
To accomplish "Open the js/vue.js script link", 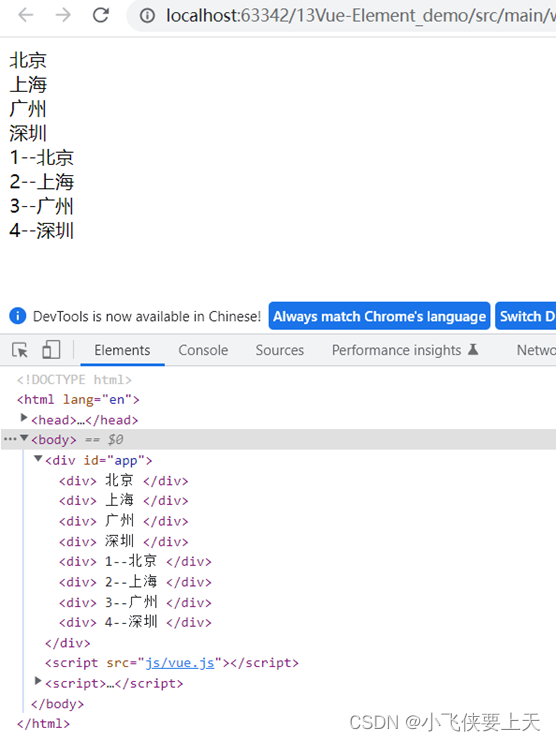I will pyautogui.click(x=180, y=663).
